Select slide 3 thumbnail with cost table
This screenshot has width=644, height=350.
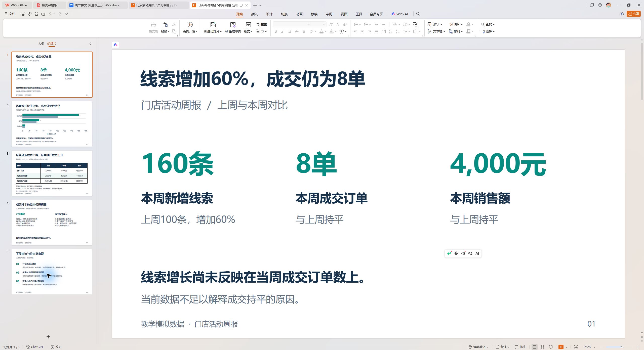pos(52,173)
